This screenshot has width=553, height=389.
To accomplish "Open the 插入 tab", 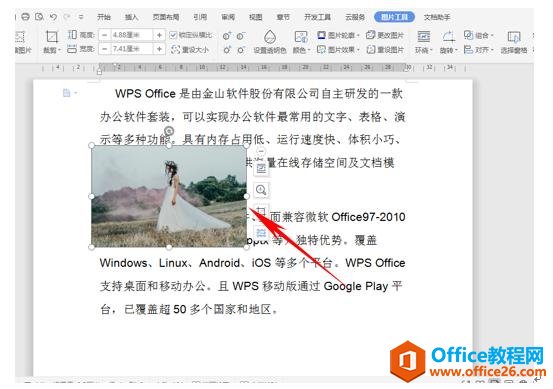I will (x=132, y=17).
